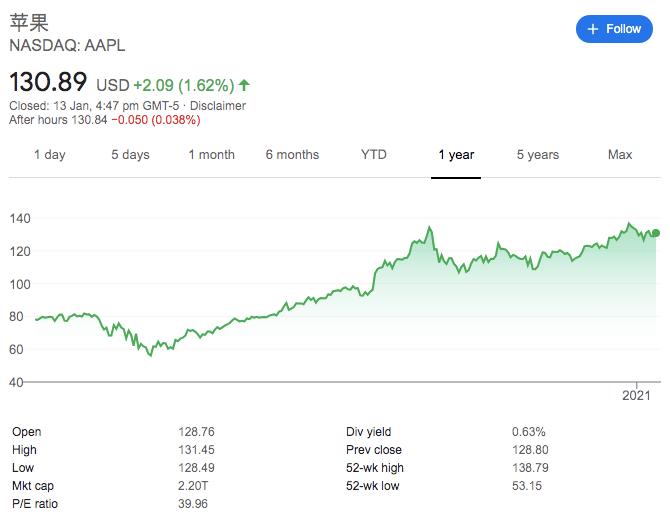Click the 2021 axis label

coord(636,395)
